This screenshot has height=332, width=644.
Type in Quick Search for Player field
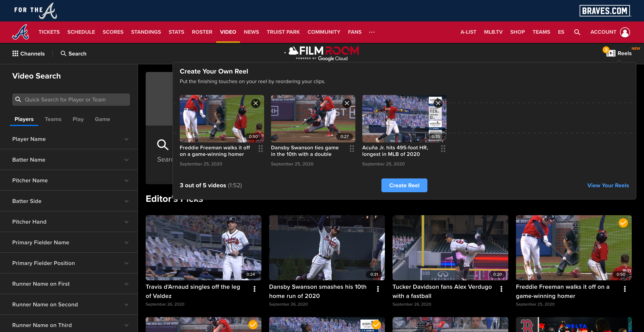[x=75, y=100]
